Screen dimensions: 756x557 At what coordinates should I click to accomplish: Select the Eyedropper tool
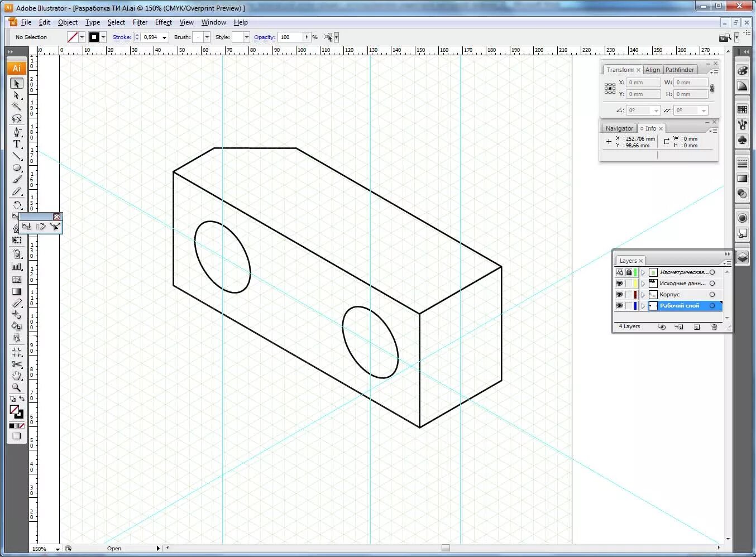[x=16, y=304]
